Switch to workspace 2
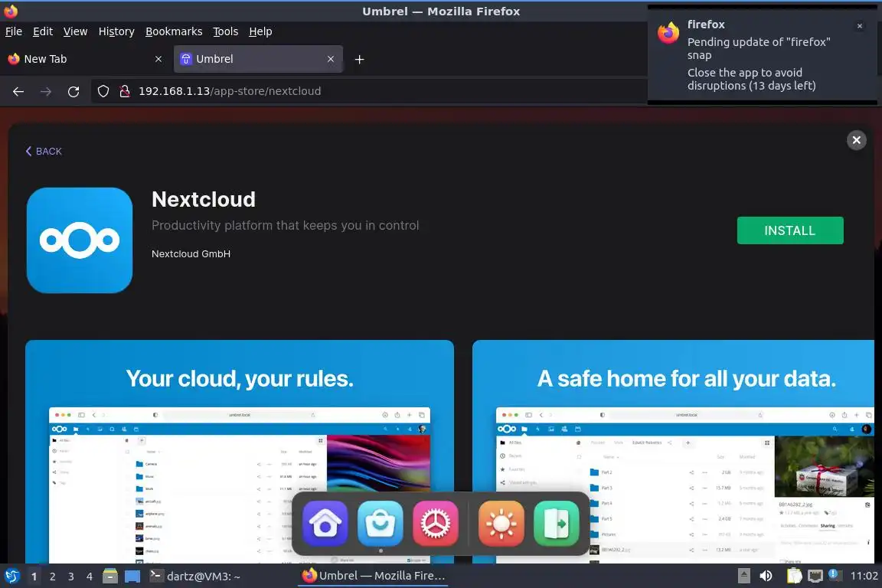Viewport: 882px width, 588px height. click(x=53, y=577)
